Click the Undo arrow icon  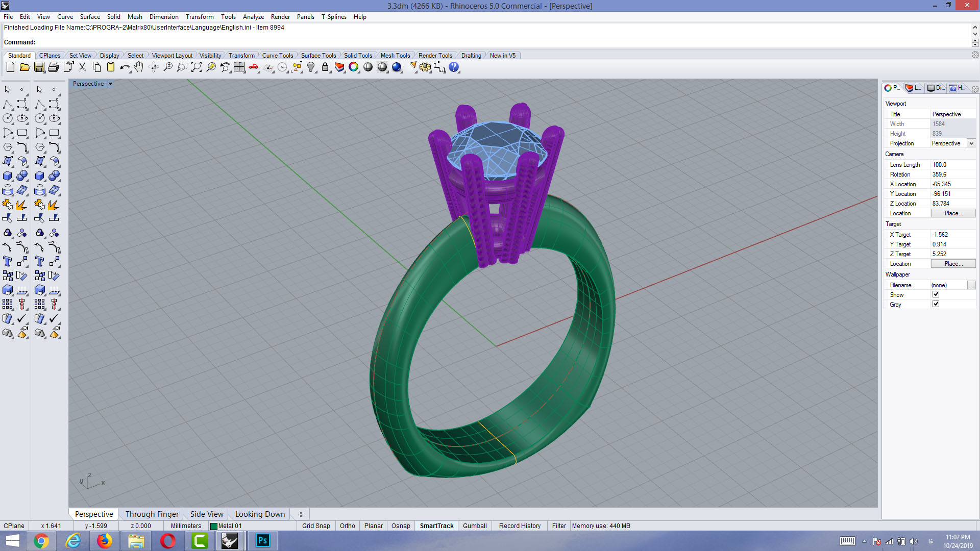[125, 67]
